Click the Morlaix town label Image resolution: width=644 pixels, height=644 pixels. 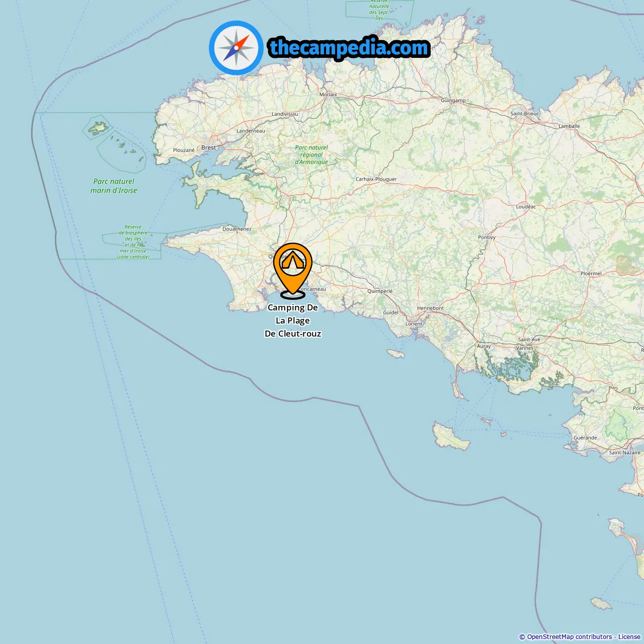coord(329,95)
